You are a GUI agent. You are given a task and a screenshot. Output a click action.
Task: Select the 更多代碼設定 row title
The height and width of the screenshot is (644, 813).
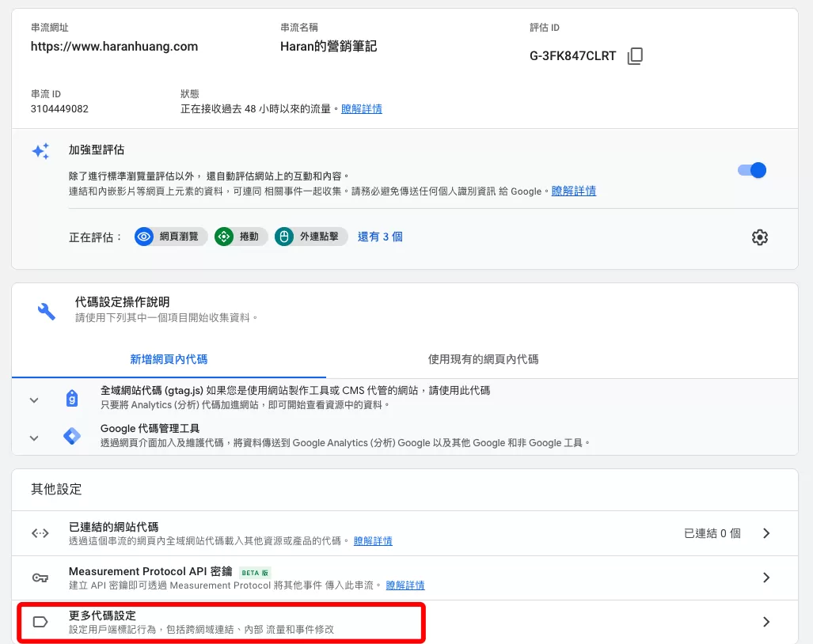click(x=102, y=616)
